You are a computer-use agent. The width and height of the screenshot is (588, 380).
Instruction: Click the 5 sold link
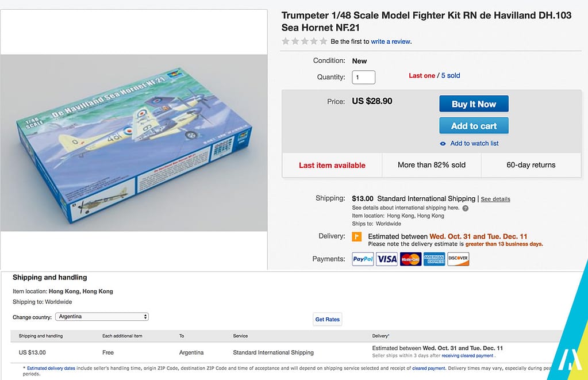pyautogui.click(x=451, y=75)
